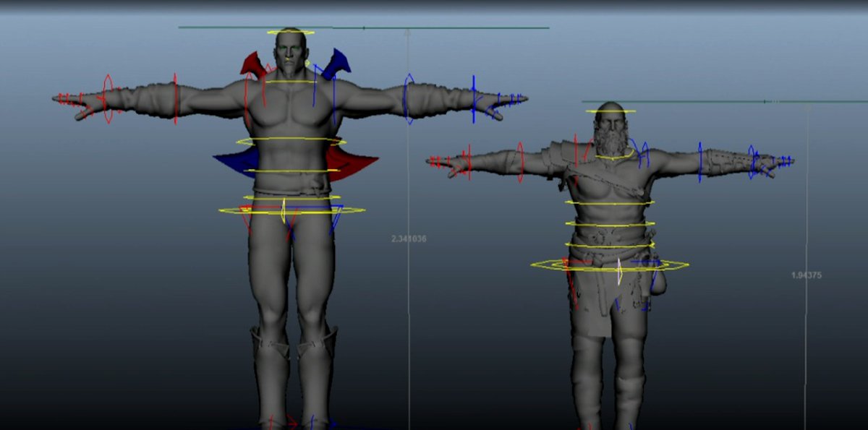Click the 2.341036 height measurement label
The height and width of the screenshot is (430, 868).
pyautogui.click(x=409, y=238)
